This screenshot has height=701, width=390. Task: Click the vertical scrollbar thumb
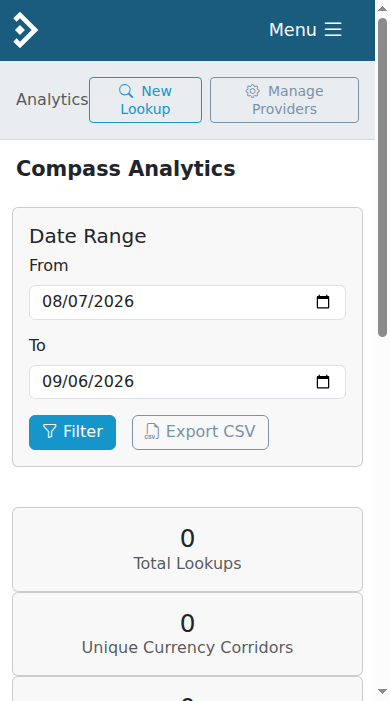tap(382, 177)
